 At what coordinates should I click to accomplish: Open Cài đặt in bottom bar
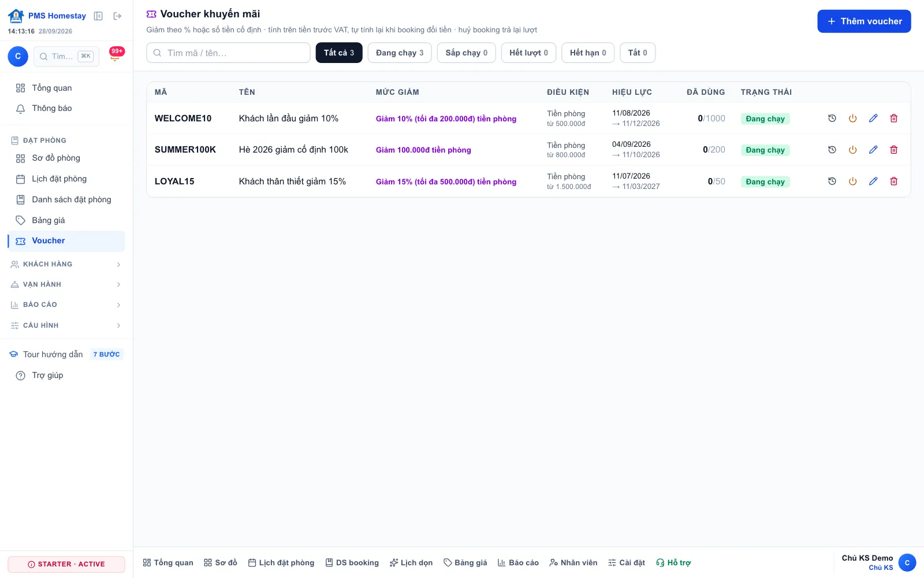[x=627, y=563]
